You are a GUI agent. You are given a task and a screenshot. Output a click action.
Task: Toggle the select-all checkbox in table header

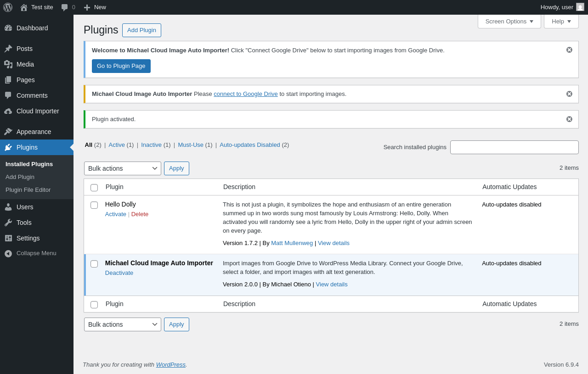click(x=94, y=188)
